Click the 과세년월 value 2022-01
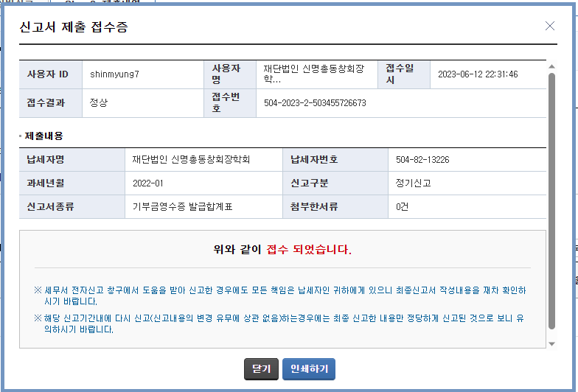The image size is (578, 392). pos(148,183)
